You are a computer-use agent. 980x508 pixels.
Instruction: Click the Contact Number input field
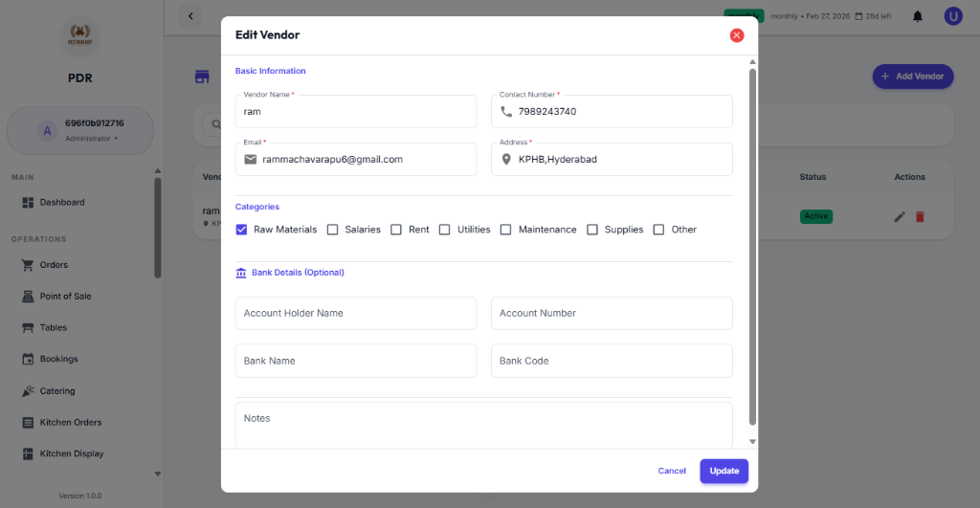(612, 111)
